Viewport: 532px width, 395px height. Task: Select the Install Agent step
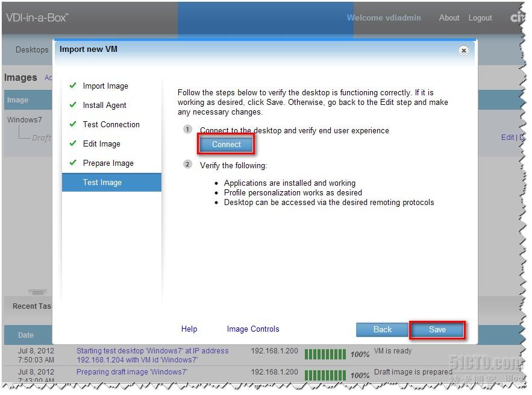(104, 106)
